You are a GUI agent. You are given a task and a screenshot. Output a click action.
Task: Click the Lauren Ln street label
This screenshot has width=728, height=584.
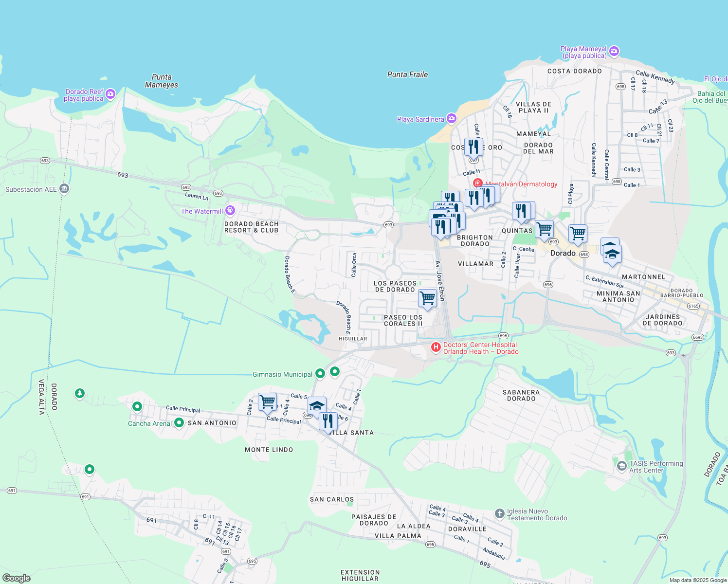tap(197, 196)
